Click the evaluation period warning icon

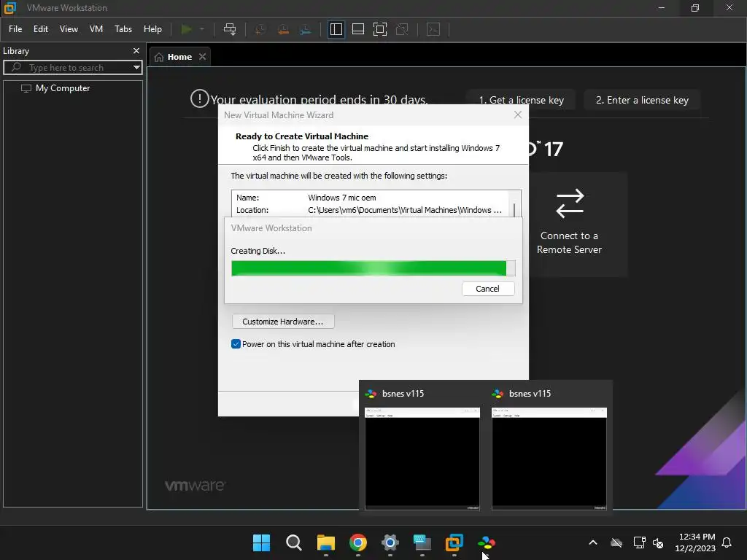(200, 98)
